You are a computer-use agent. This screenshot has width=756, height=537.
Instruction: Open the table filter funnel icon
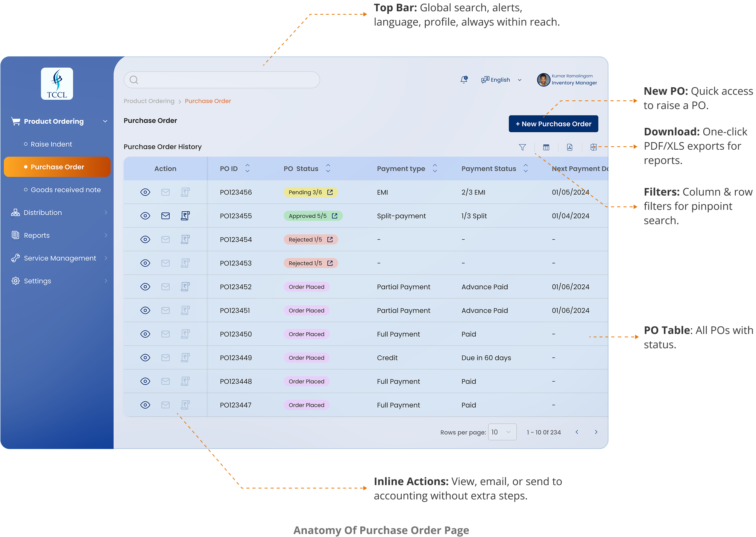pyautogui.click(x=522, y=147)
